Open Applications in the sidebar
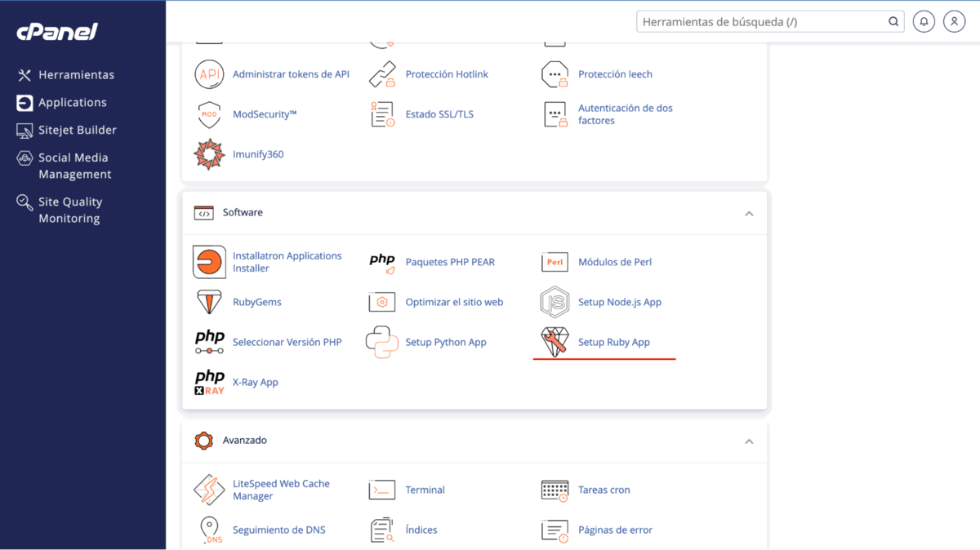The width and height of the screenshot is (980, 550). tap(73, 102)
